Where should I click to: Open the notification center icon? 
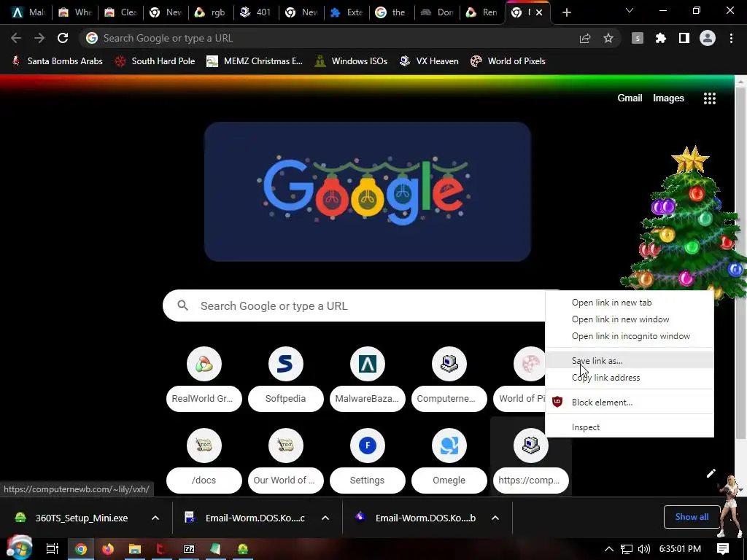click(723, 549)
